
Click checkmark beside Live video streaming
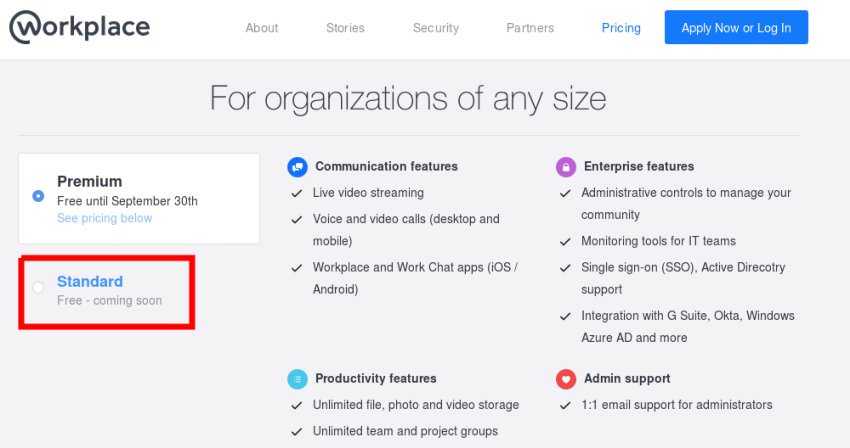click(297, 194)
